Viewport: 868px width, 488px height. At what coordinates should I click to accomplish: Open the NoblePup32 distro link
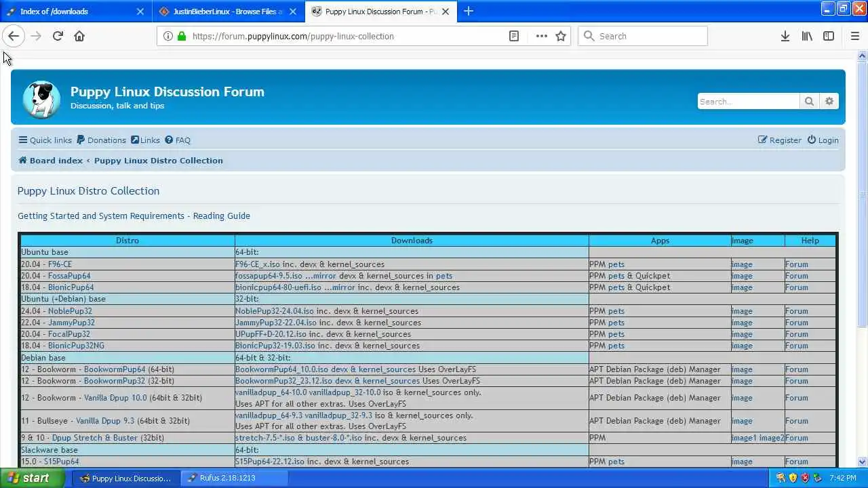(x=70, y=311)
